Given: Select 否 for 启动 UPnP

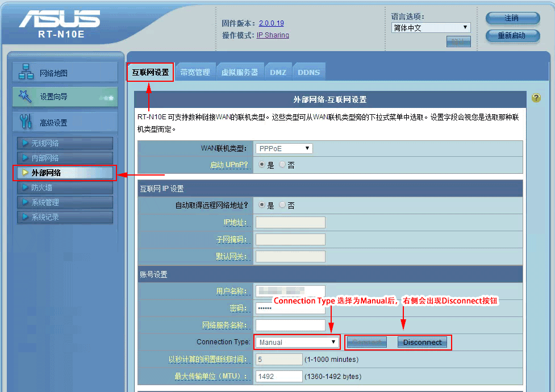Looking at the screenshot, I should (282, 165).
